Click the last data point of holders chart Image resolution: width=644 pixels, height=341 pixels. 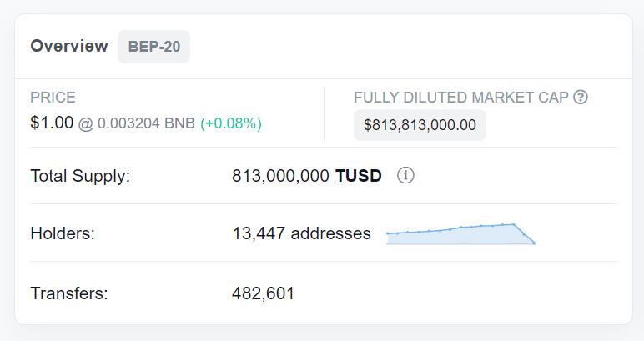(534, 243)
